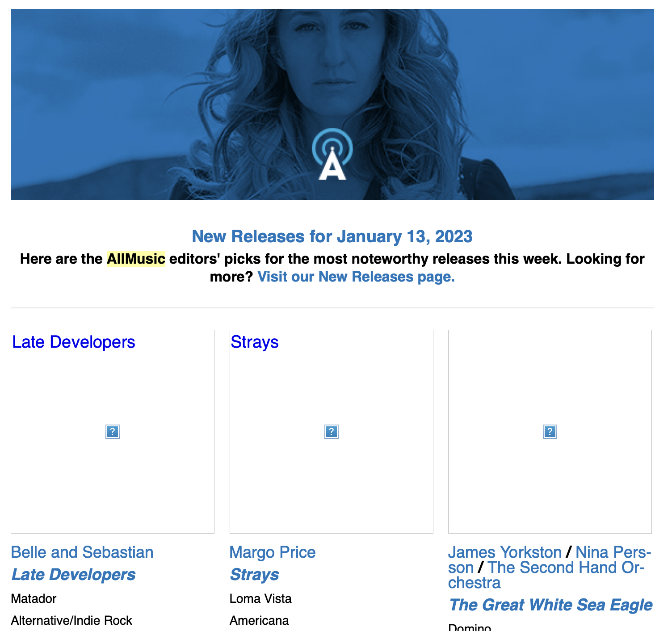Open the Late Developers album title link

click(73, 575)
